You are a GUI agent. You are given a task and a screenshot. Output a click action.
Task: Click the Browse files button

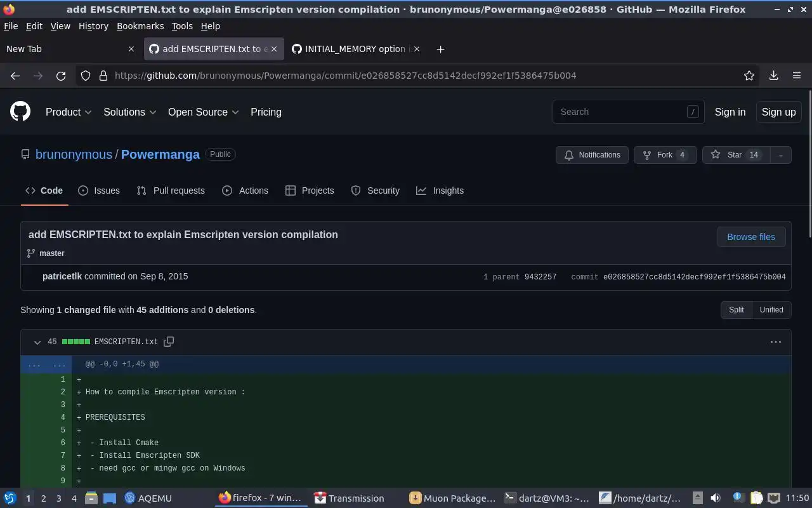click(x=751, y=237)
